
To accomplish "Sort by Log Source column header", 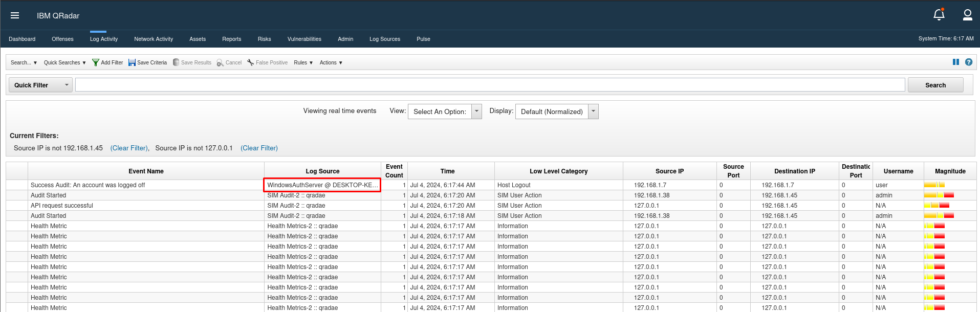I will (x=322, y=171).
